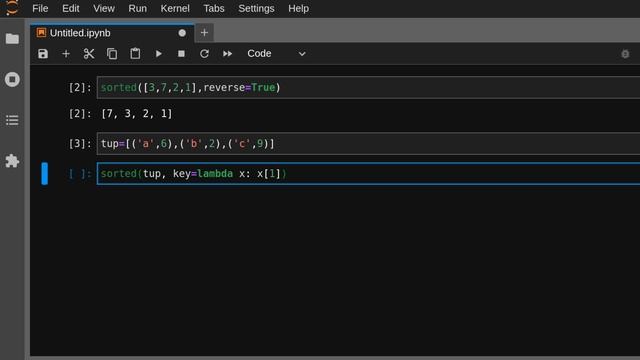Image resolution: width=640 pixels, height=360 pixels.
Task: Cut the selected cell with scissors icon
Action: click(89, 53)
